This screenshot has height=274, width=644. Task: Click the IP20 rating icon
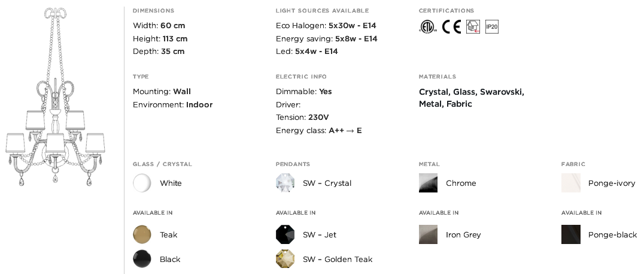click(491, 27)
